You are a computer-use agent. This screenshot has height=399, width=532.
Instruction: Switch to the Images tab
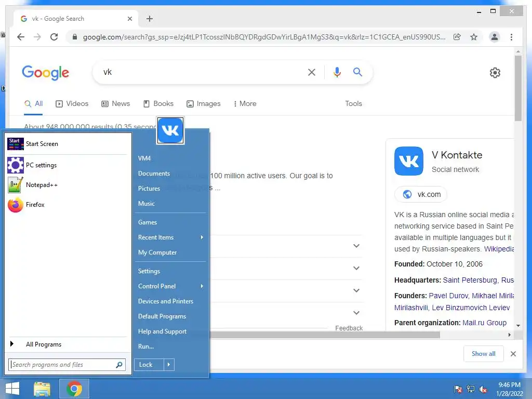204,104
